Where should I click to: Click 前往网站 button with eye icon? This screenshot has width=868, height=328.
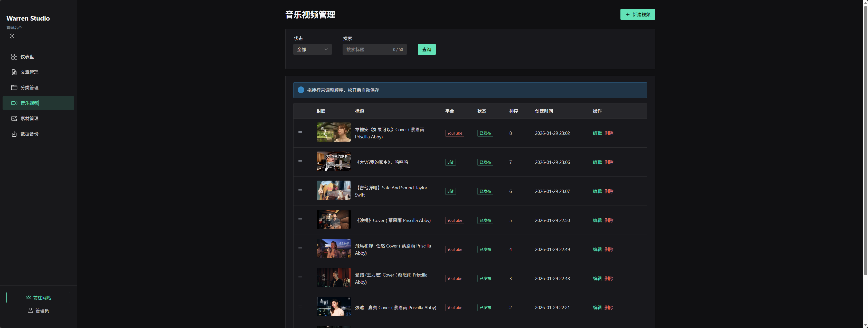click(39, 298)
